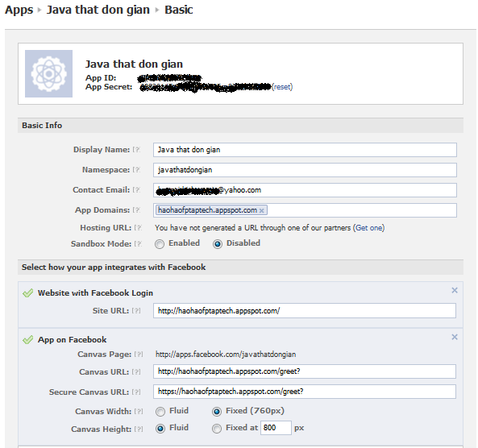Enable Sandbox Mode

[x=160, y=244]
